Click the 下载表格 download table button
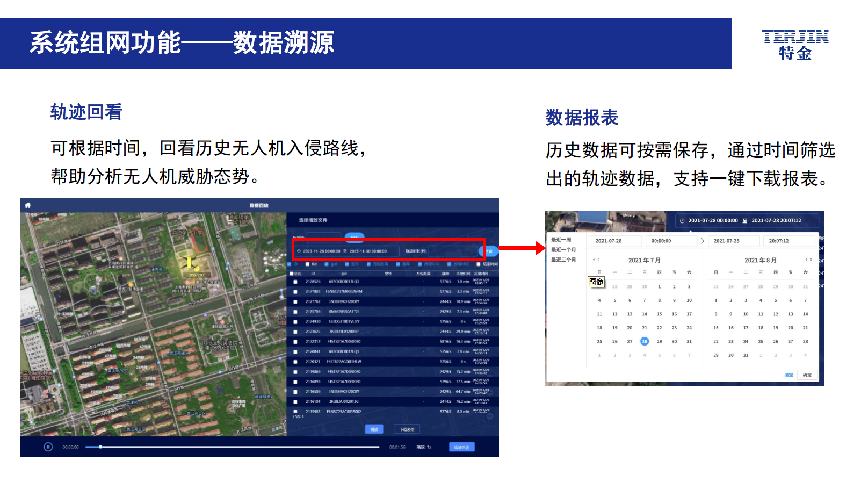Screen dimensions: 868x489 point(407,429)
